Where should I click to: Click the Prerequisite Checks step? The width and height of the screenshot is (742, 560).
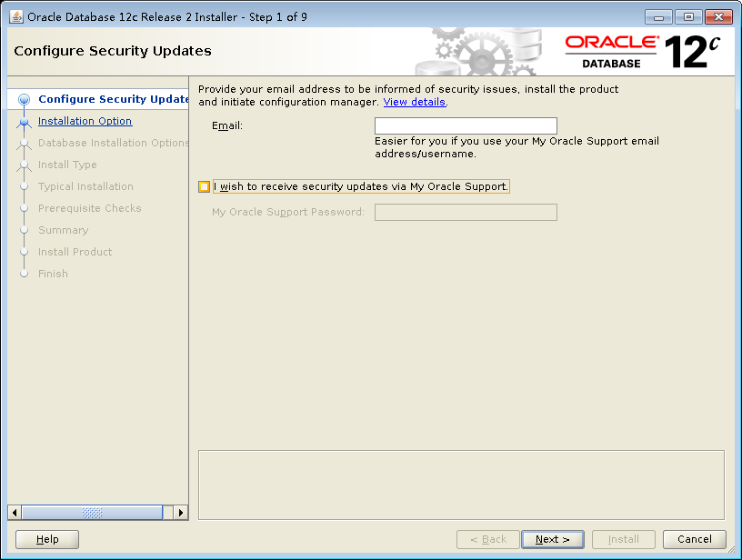click(90, 208)
